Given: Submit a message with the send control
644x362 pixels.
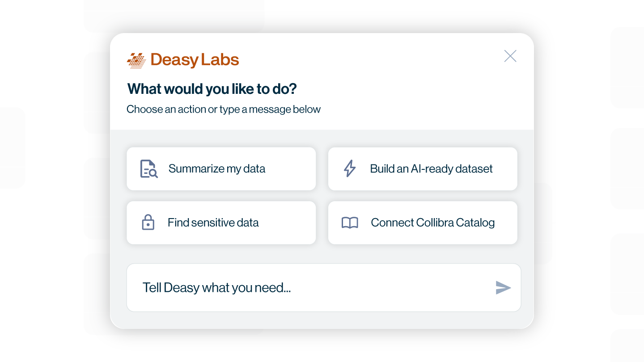Looking at the screenshot, I should [x=503, y=287].
